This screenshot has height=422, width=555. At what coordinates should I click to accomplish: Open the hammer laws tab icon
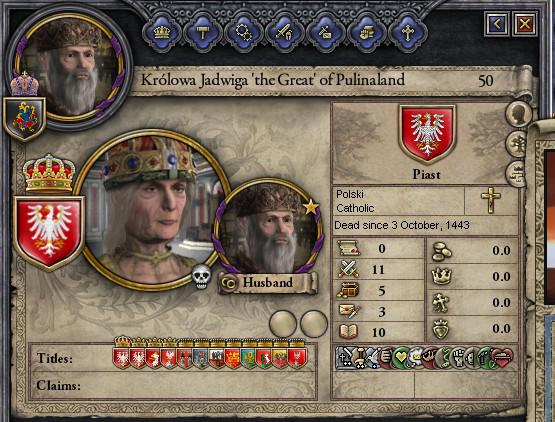coord(203,33)
